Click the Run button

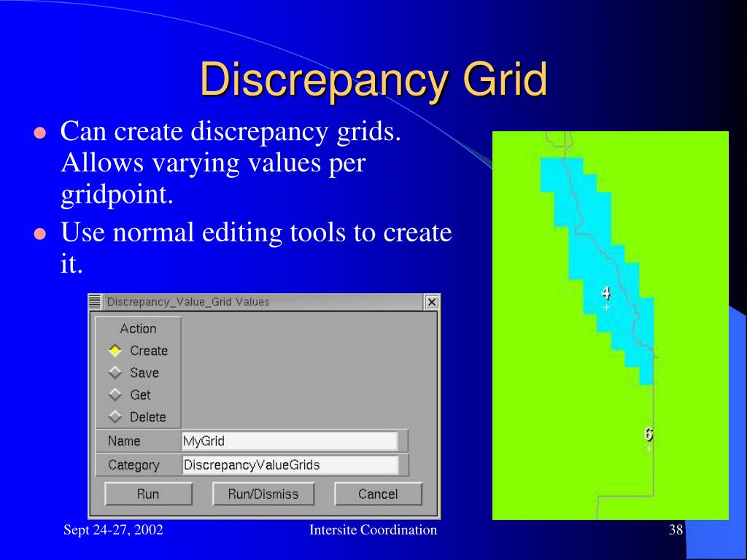pyautogui.click(x=148, y=494)
